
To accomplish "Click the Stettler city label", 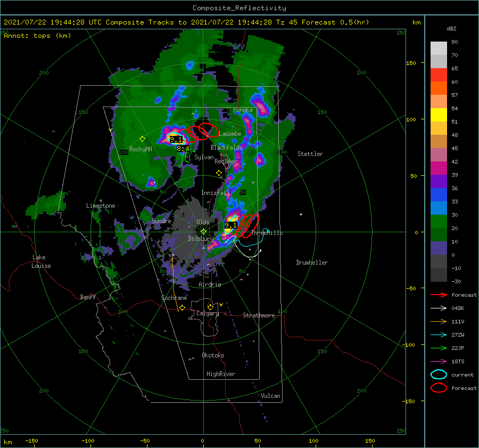I will (x=310, y=154).
